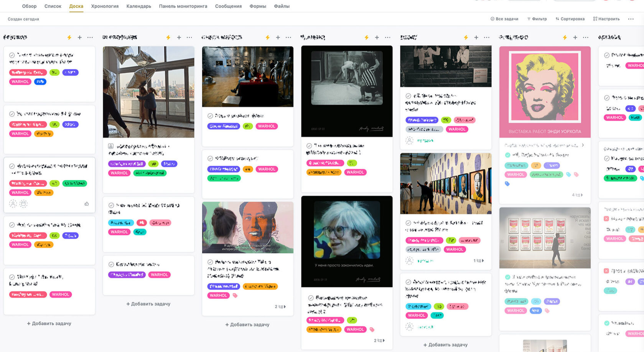This screenshot has width=644, height=352.
Task: Complete task under Warhol glasses portrait
Action: (311, 298)
